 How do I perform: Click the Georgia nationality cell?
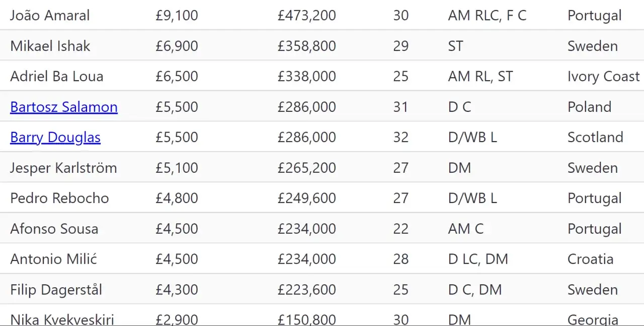click(593, 319)
